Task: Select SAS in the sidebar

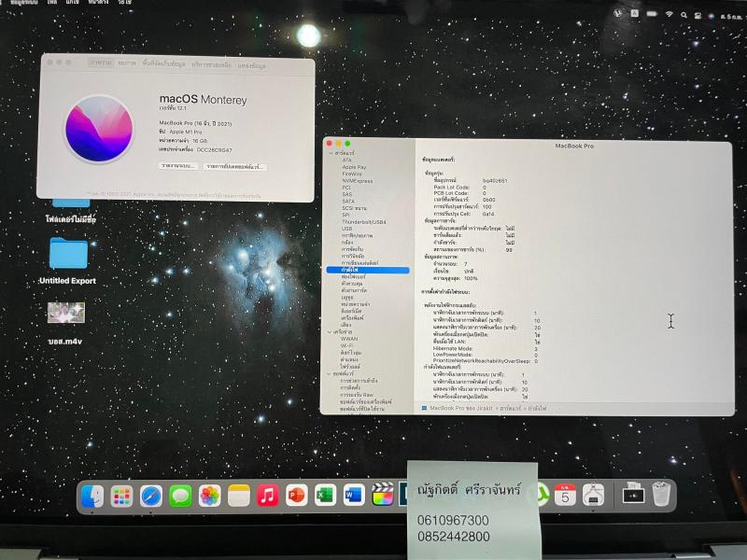Action: point(346,194)
